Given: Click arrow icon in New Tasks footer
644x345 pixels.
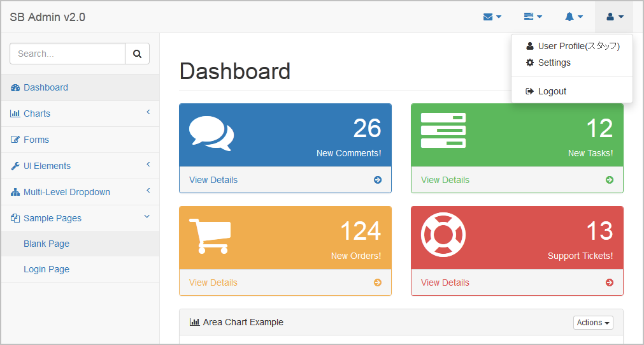Looking at the screenshot, I should tap(610, 180).
